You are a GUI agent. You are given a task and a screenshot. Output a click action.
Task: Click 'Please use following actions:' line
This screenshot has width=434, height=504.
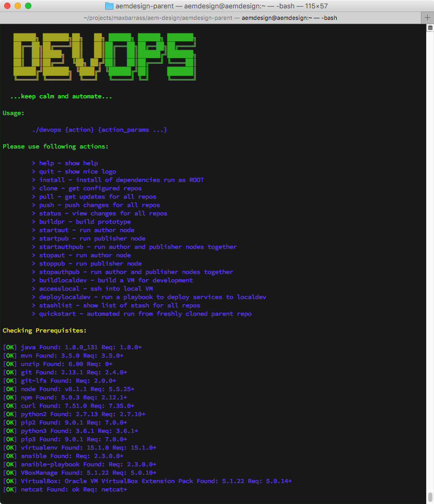pos(55,146)
